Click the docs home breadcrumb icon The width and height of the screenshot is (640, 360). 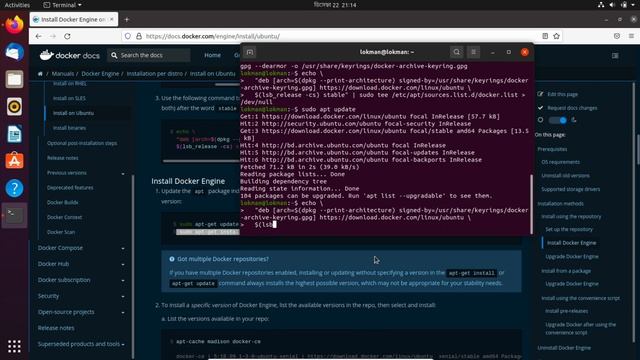(40, 74)
